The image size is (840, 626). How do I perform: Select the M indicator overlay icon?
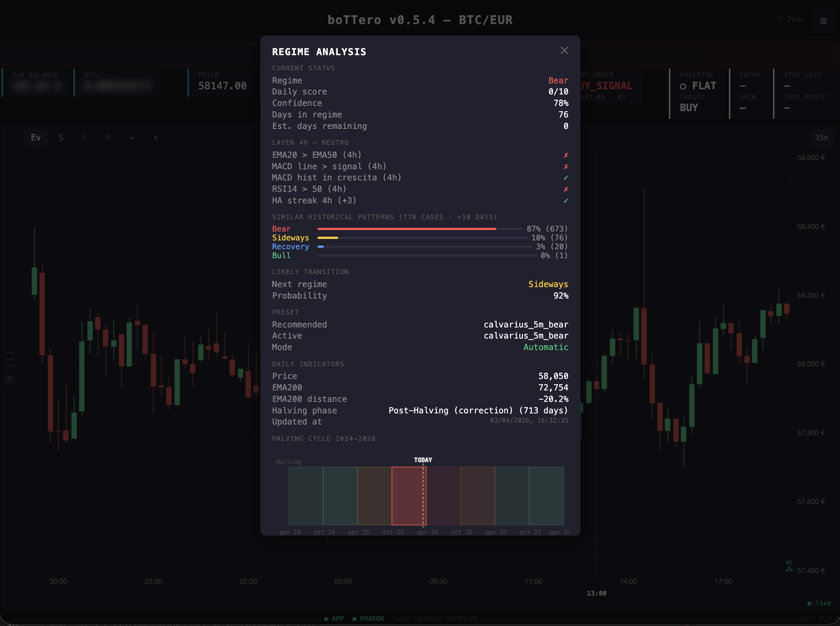pyautogui.click(x=108, y=137)
